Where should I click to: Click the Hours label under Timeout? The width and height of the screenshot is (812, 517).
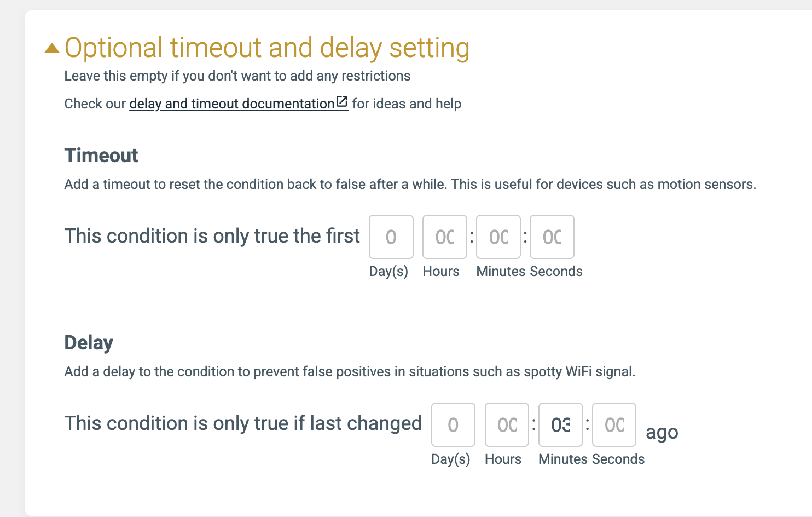pos(441,272)
